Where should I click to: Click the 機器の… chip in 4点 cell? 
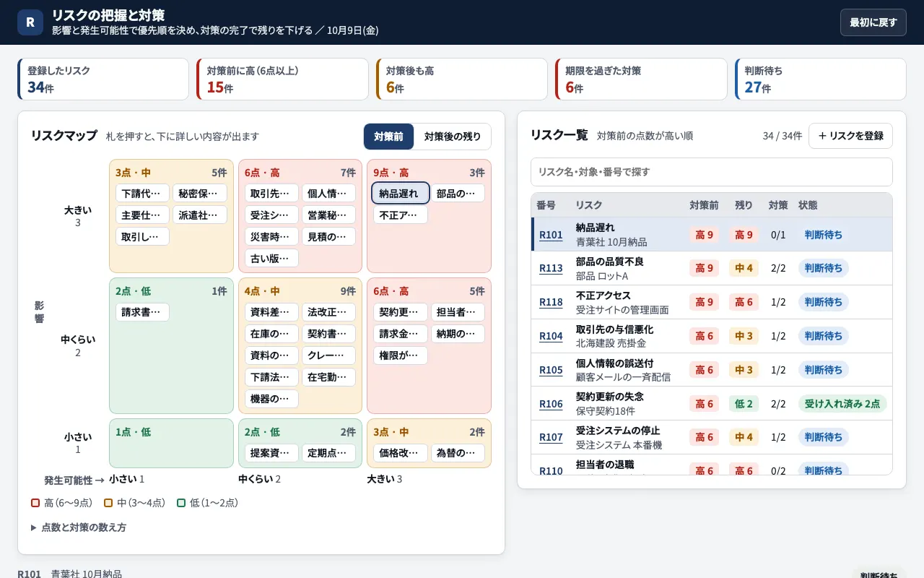[x=271, y=399]
